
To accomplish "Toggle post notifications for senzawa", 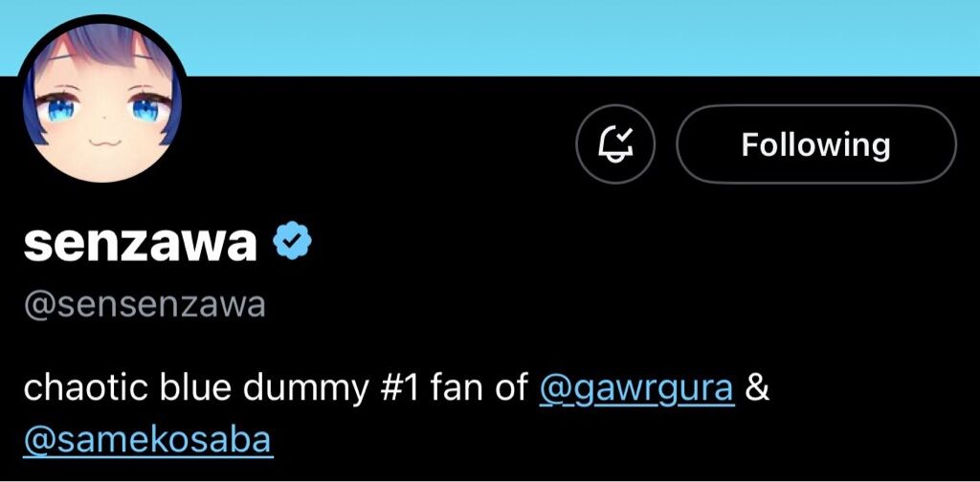I will point(615,144).
